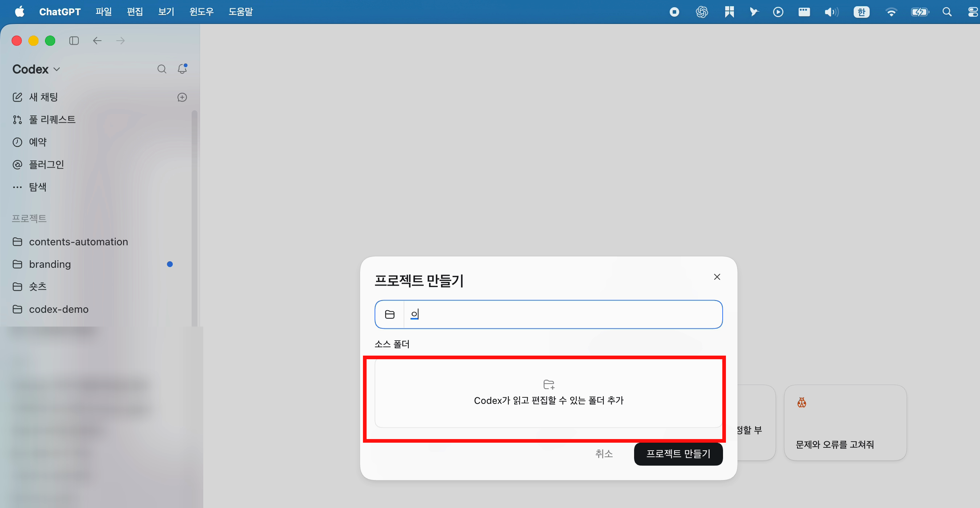Open the battery status menu
The height and width of the screenshot is (508, 980).
click(920, 12)
